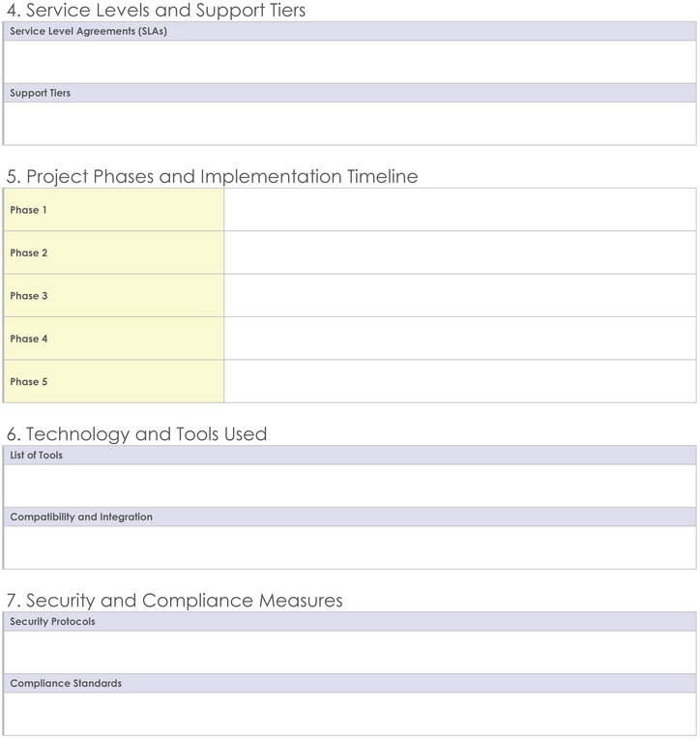The height and width of the screenshot is (739, 700).
Task: Select the Phase 5 description cell
Action: point(460,381)
